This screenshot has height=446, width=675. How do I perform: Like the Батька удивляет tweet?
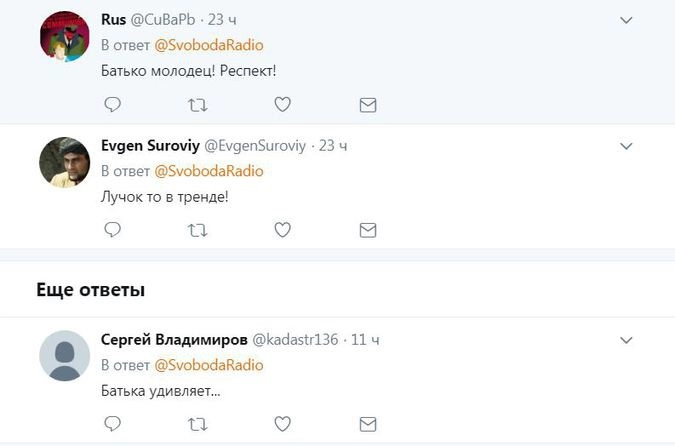tap(283, 425)
